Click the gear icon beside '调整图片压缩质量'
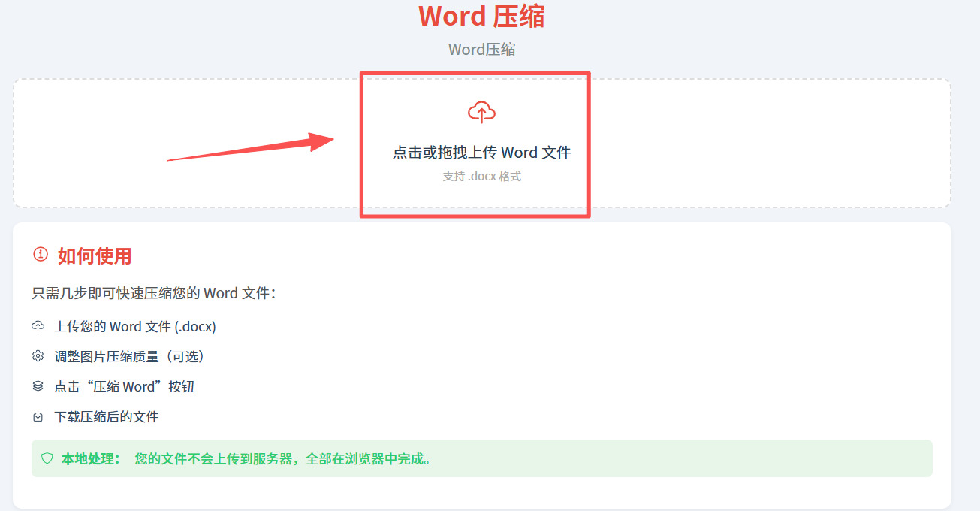 coord(38,356)
